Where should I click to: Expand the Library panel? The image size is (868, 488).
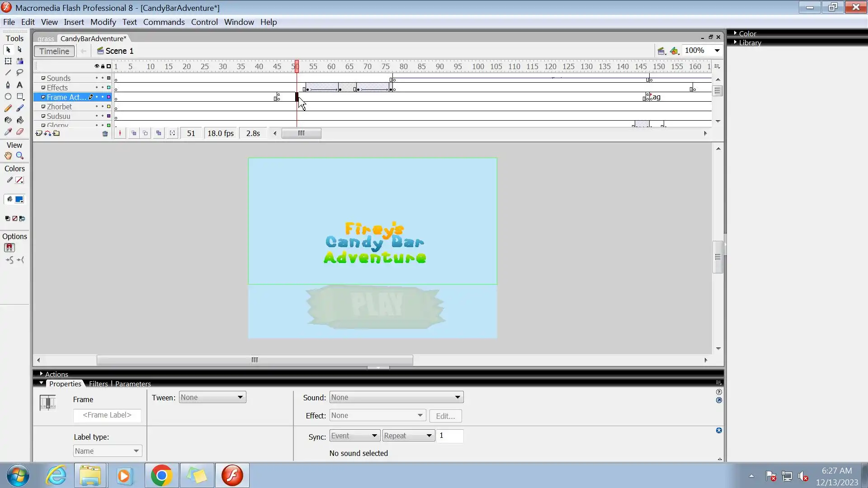click(750, 42)
